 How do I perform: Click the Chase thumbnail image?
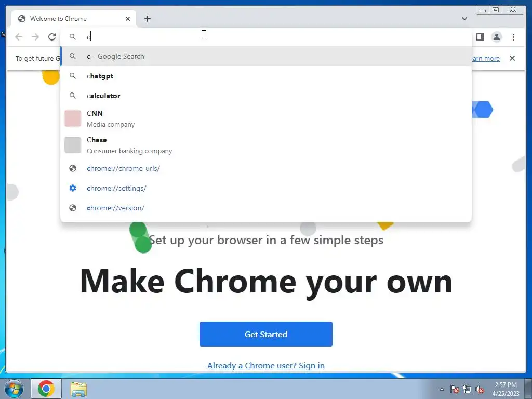coord(73,145)
